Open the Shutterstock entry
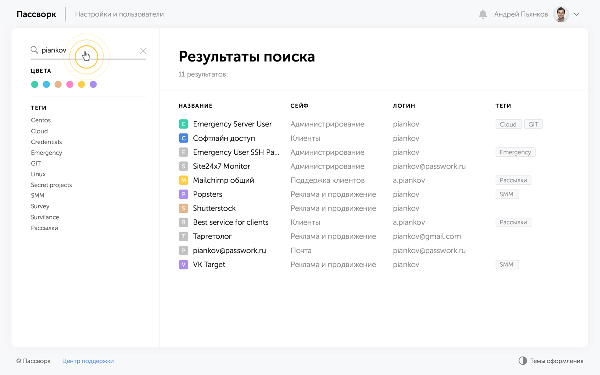This screenshot has height=375, width=600. coord(214,208)
